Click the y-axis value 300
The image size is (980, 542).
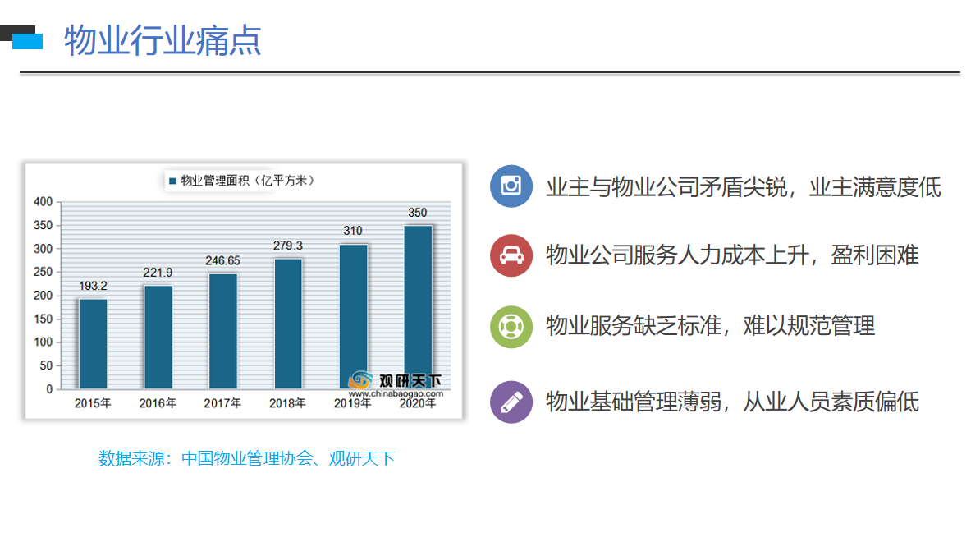pyautogui.click(x=44, y=249)
